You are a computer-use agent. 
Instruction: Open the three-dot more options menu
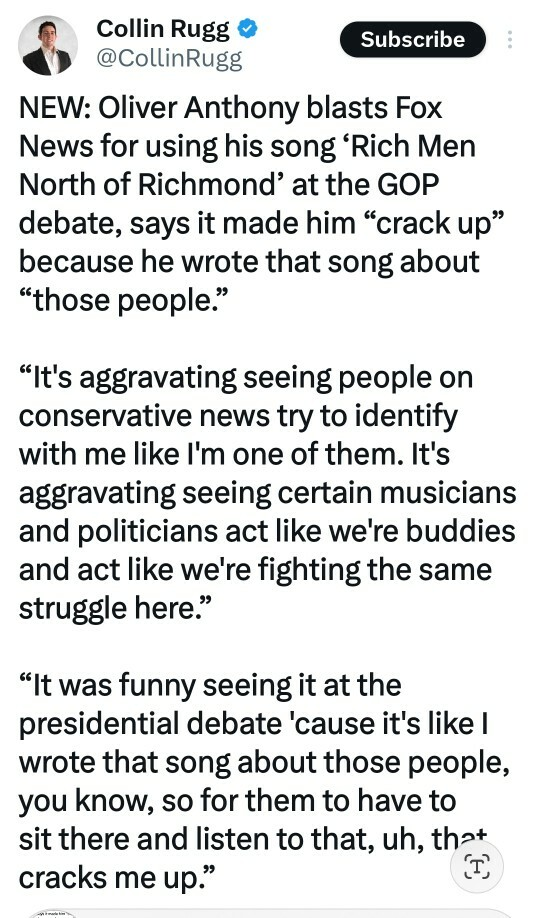(510, 39)
